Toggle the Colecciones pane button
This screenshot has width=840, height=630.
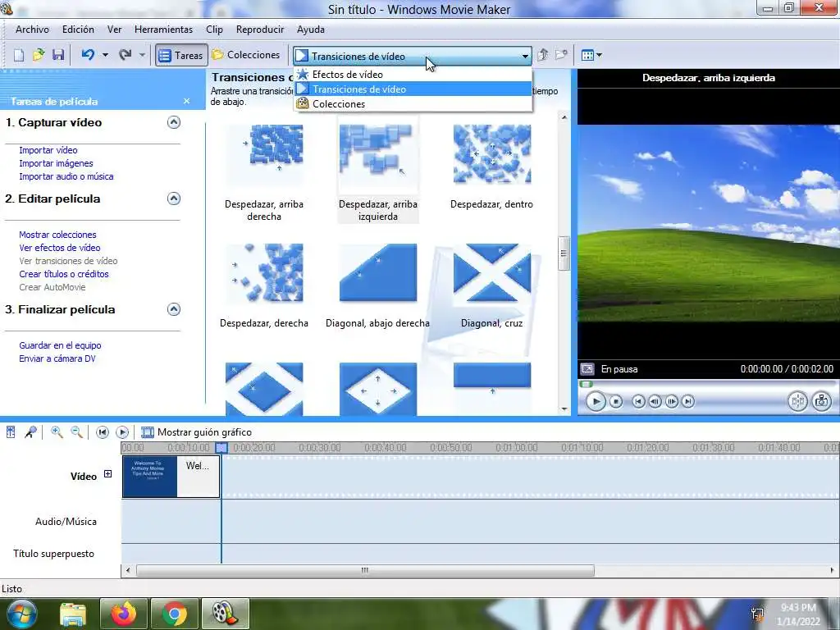pyautogui.click(x=246, y=55)
